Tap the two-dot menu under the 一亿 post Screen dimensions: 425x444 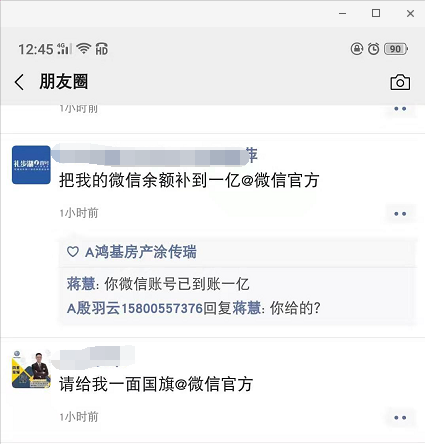coord(400,214)
